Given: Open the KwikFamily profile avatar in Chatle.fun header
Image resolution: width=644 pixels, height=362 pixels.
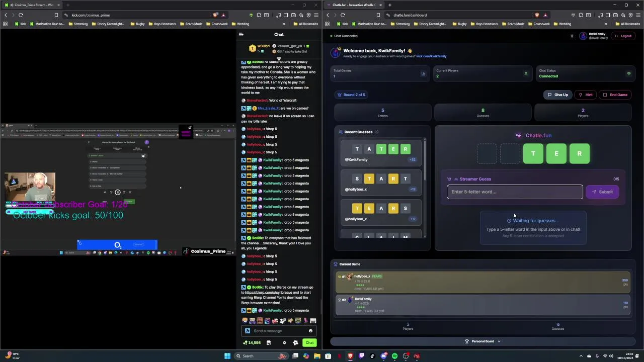Looking at the screenshot, I should 583,36.
